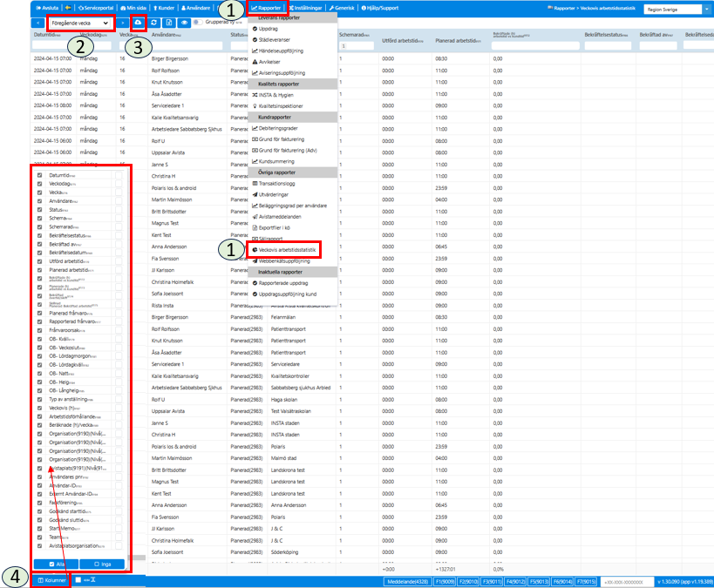714x588 pixels.
Task: Uncheck the Veckodag column checkbox
Action: pos(39,184)
